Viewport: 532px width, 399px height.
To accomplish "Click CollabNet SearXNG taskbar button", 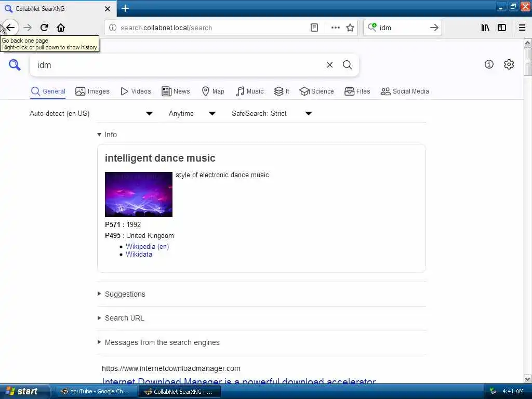I will point(179,392).
